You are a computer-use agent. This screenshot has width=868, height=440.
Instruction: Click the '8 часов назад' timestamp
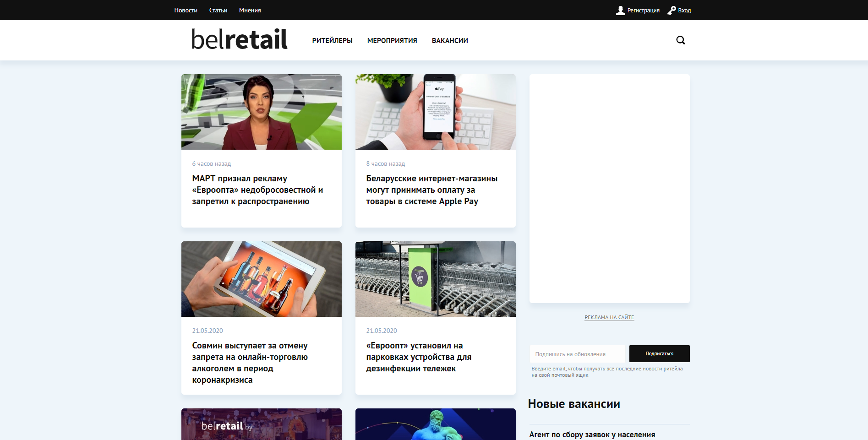click(x=385, y=163)
